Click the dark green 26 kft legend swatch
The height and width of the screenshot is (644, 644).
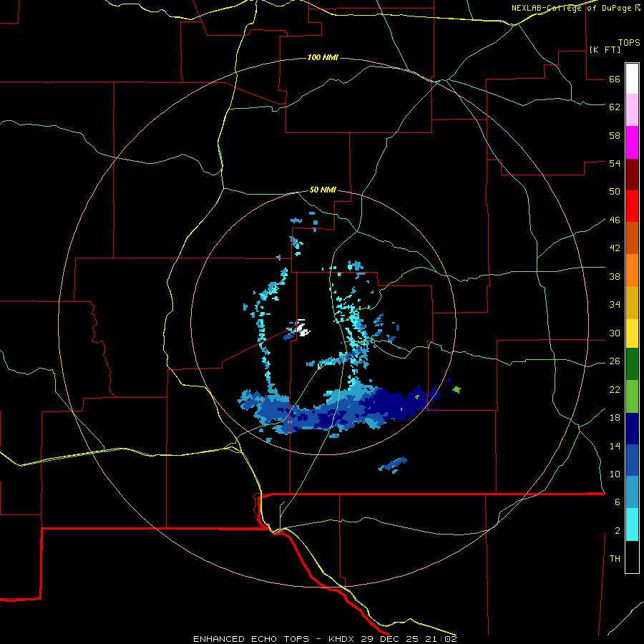(632, 364)
